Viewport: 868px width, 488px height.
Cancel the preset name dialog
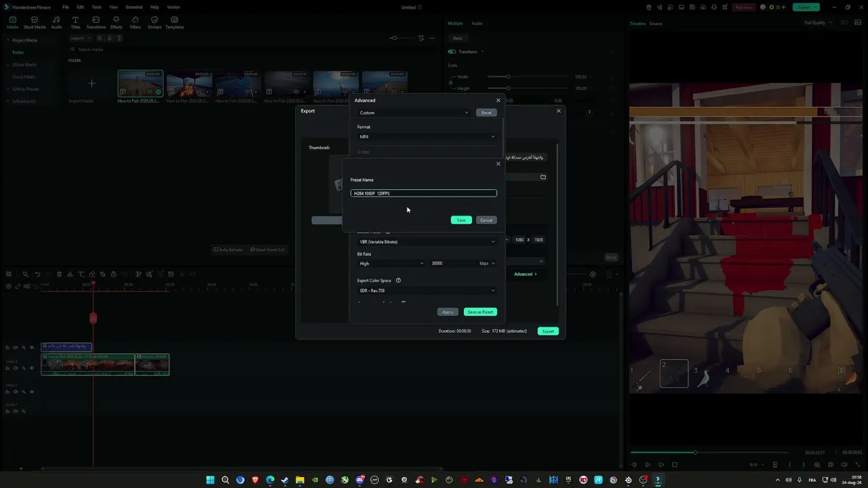pyautogui.click(x=486, y=220)
